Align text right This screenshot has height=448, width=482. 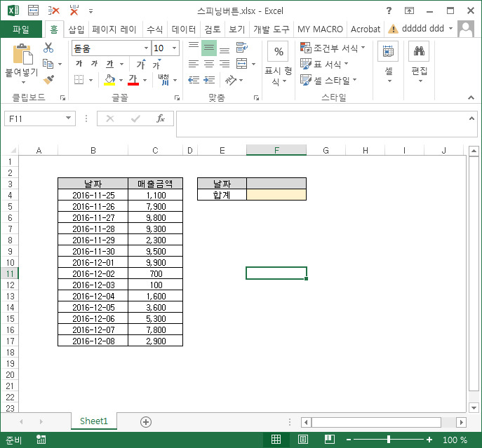point(225,64)
